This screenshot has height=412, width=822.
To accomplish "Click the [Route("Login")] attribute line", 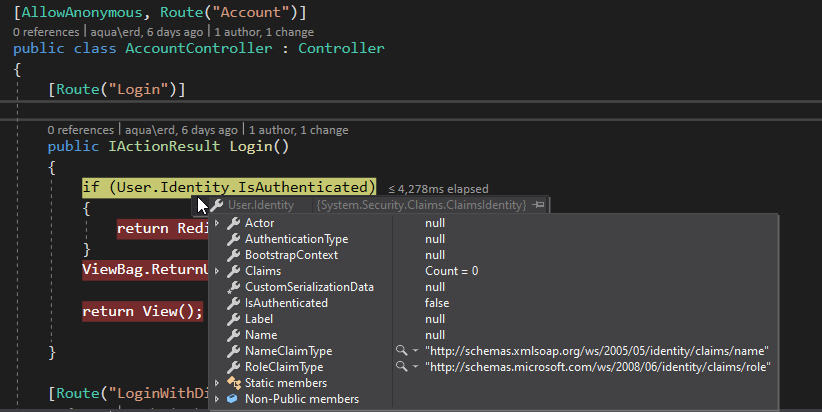I will [x=116, y=89].
